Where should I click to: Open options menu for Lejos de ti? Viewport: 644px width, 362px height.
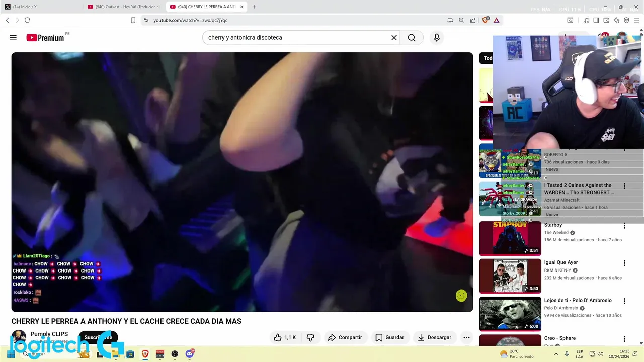tap(624, 301)
